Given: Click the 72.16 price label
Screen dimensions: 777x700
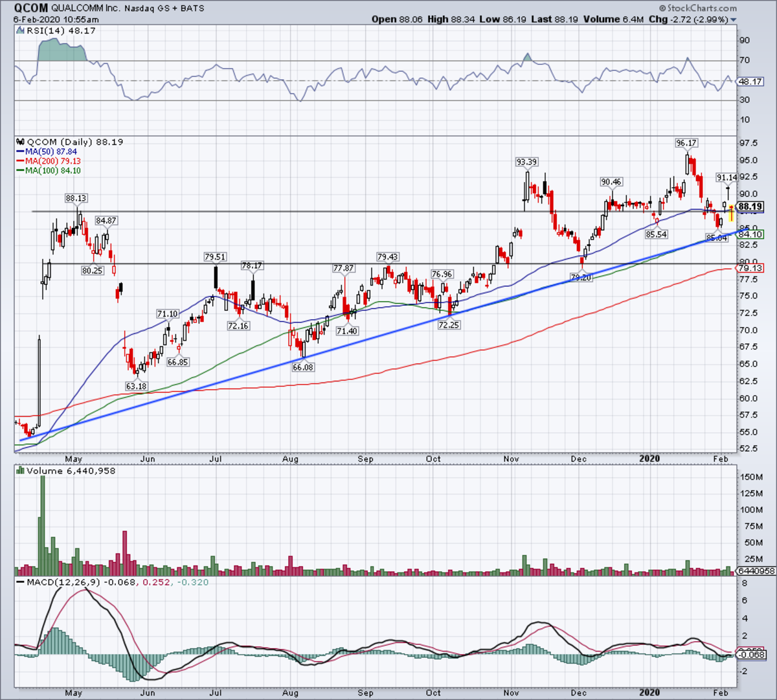Looking at the screenshot, I should (238, 326).
